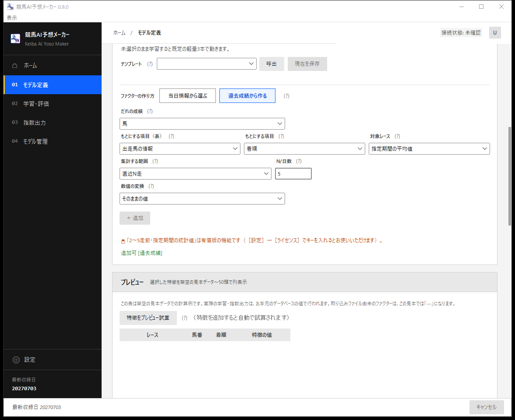This screenshot has width=515, height=420.
Task: Open the 表示 menu
Action: click(x=12, y=18)
